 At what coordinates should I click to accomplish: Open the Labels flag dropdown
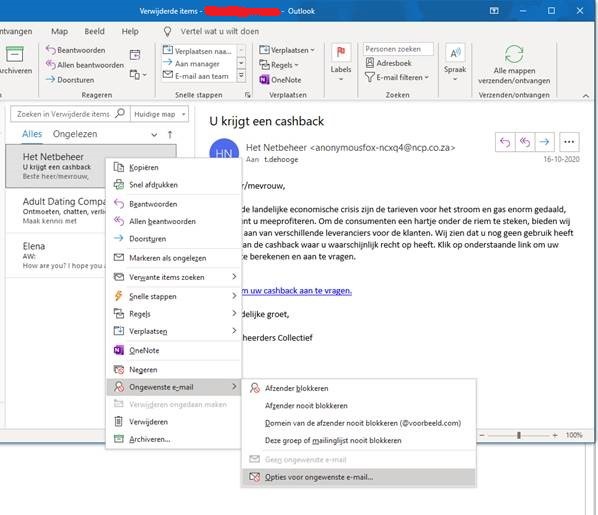(341, 63)
